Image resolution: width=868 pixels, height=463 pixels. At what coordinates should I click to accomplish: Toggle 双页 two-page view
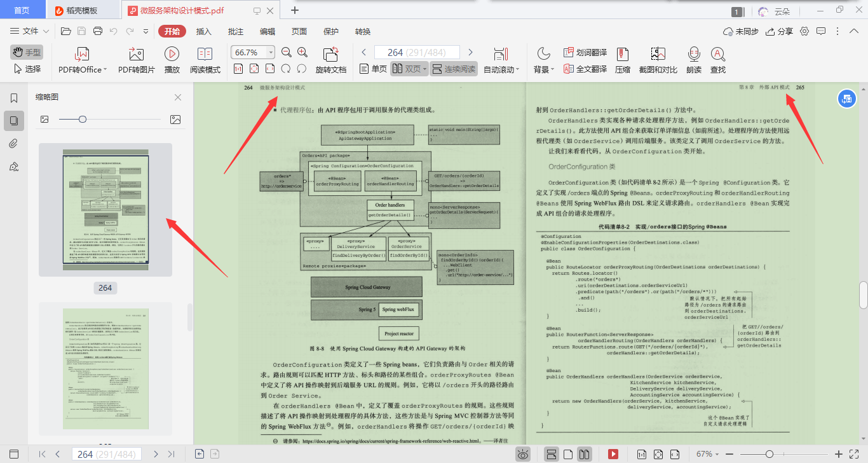coord(409,69)
